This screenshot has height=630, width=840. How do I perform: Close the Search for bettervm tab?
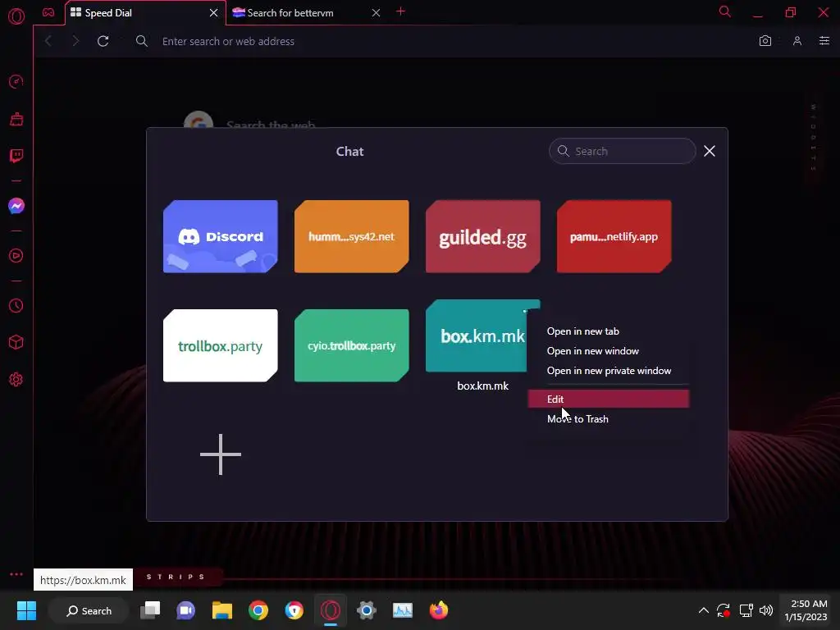(376, 13)
